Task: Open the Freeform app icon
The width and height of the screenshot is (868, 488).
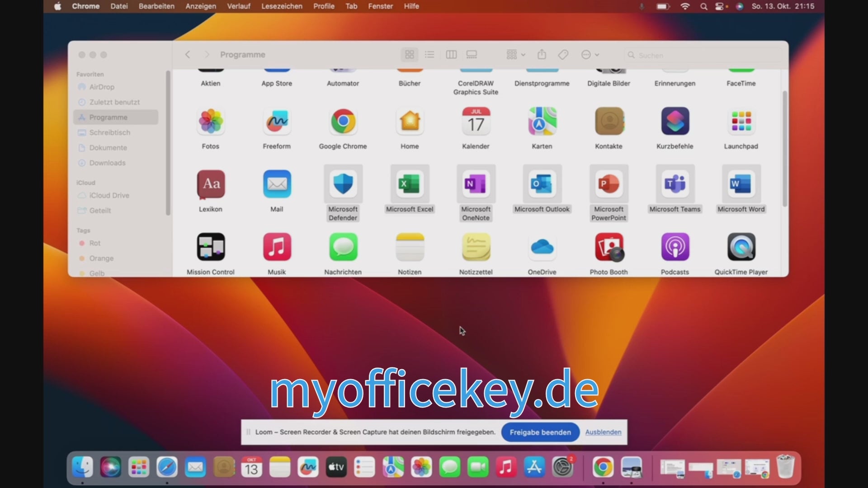Action: click(x=277, y=122)
